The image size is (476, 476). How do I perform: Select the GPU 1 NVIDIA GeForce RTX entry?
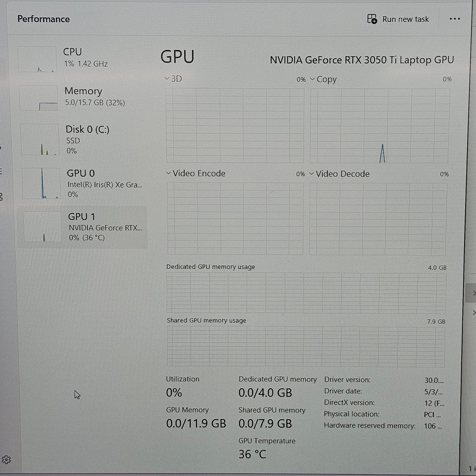tap(82, 227)
